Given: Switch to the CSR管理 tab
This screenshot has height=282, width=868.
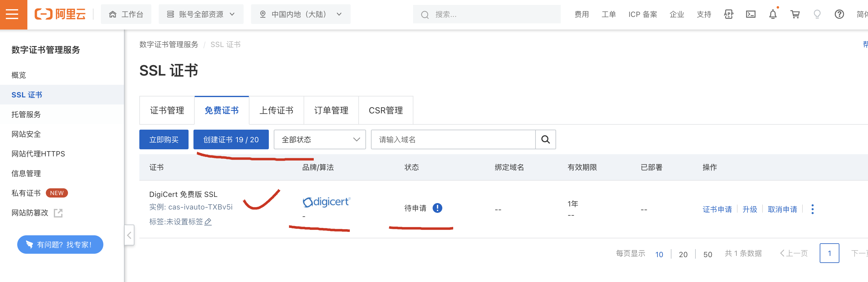Looking at the screenshot, I should click(385, 110).
